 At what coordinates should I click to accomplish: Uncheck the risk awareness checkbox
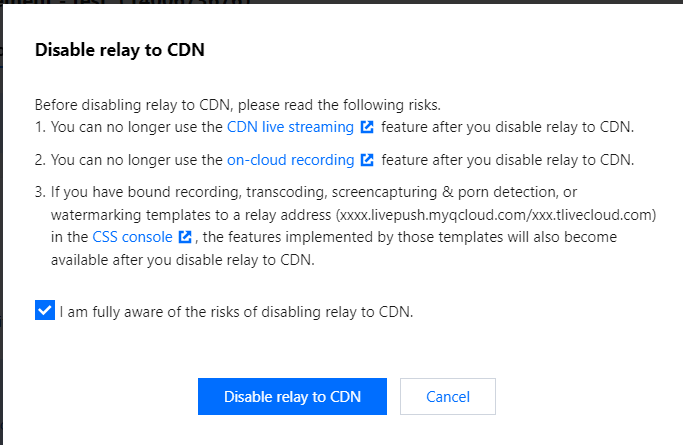[44, 311]
